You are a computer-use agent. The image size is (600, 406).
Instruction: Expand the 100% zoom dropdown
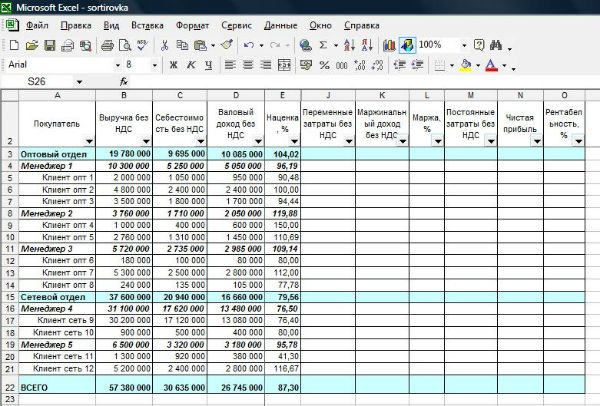[464, 45]
